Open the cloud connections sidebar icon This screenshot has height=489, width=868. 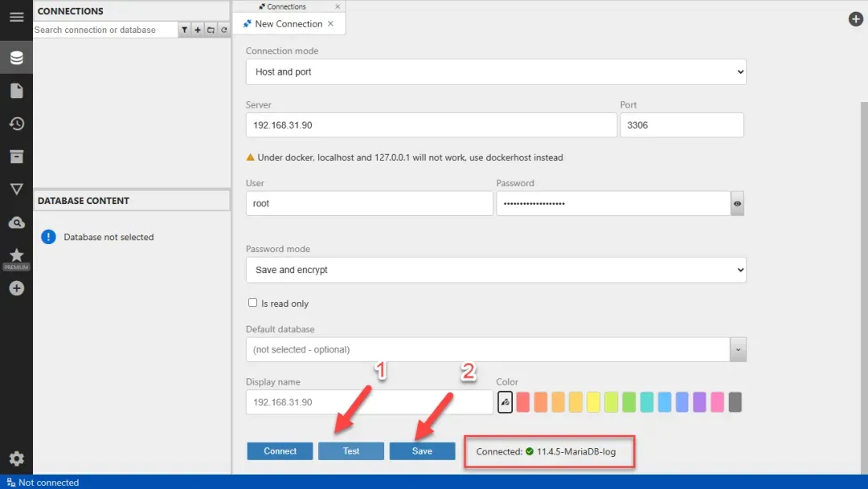coord(16,222)
